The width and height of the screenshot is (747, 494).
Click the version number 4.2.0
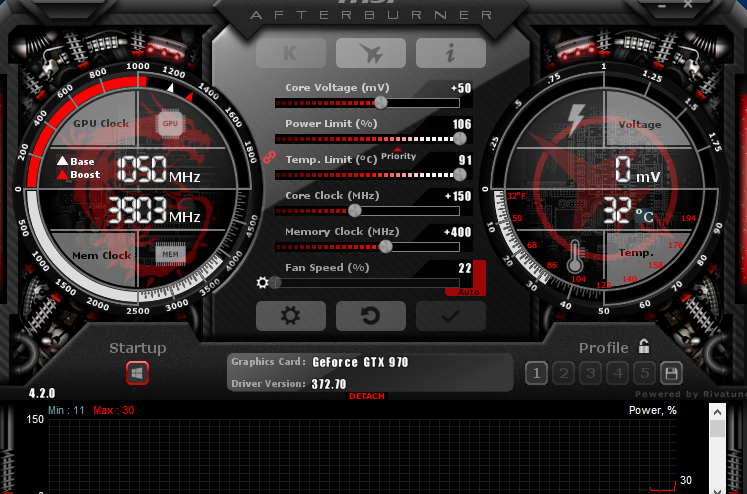(x=42, y=393)
